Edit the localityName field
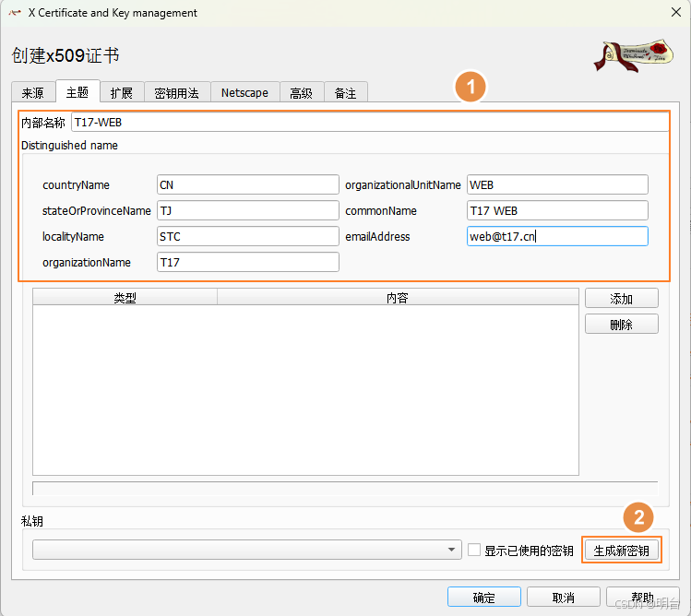The height and width of the screenshot is (616, 691). [247, 237]
